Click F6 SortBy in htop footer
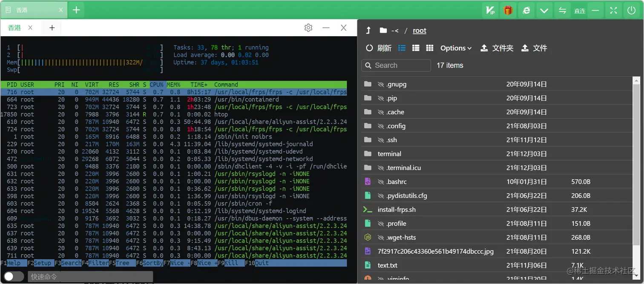The height and width of the screenshot is (284, 644). coord(150,263)
